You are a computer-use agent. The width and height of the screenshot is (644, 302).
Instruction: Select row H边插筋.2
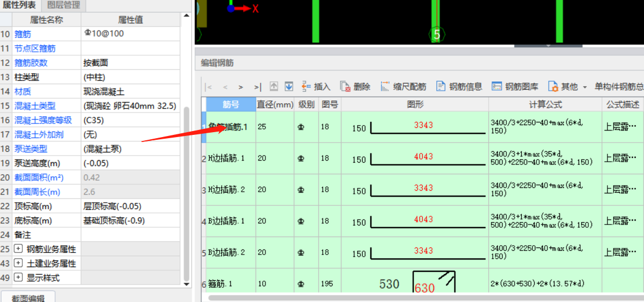point(231,190)
